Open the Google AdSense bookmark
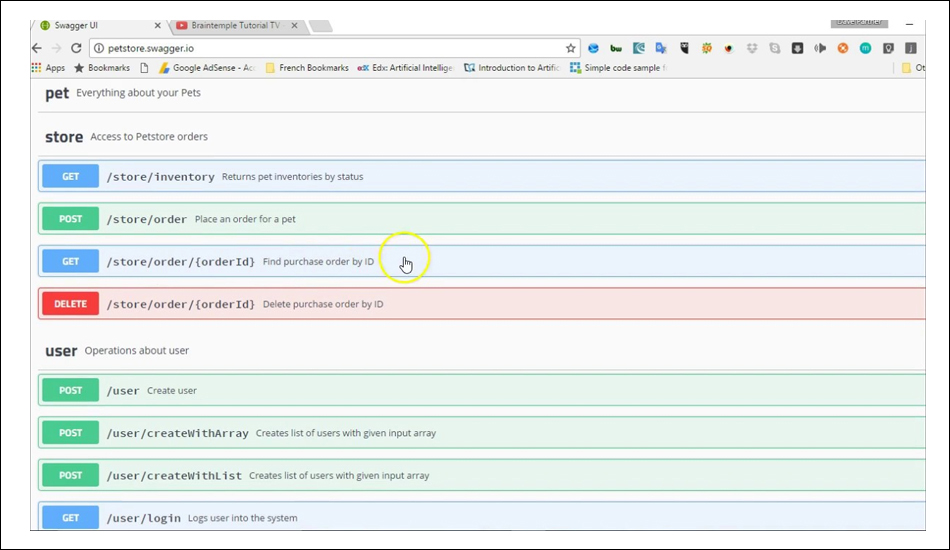This screenshot has height=550, width=950. 207,68
